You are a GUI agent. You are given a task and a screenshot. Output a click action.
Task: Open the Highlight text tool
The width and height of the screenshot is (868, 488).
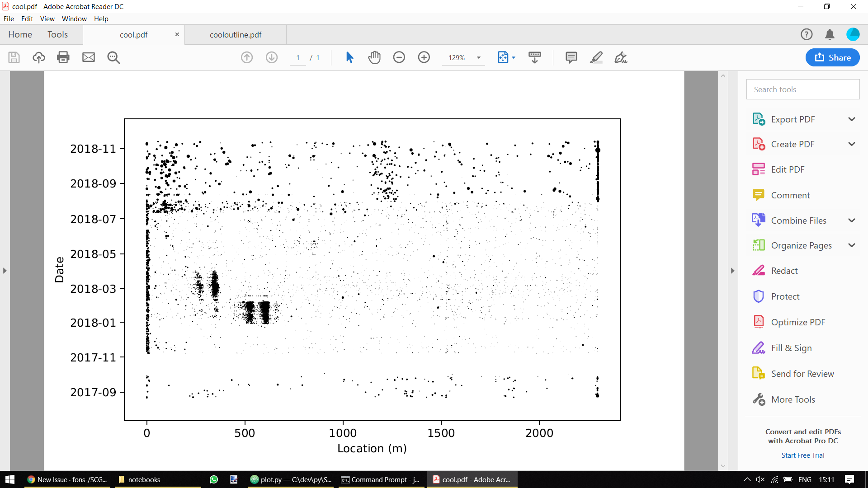[596, 57]
